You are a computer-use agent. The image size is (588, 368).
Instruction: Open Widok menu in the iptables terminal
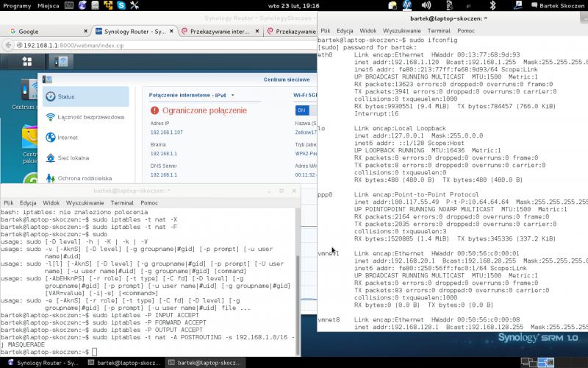(51, 202)
